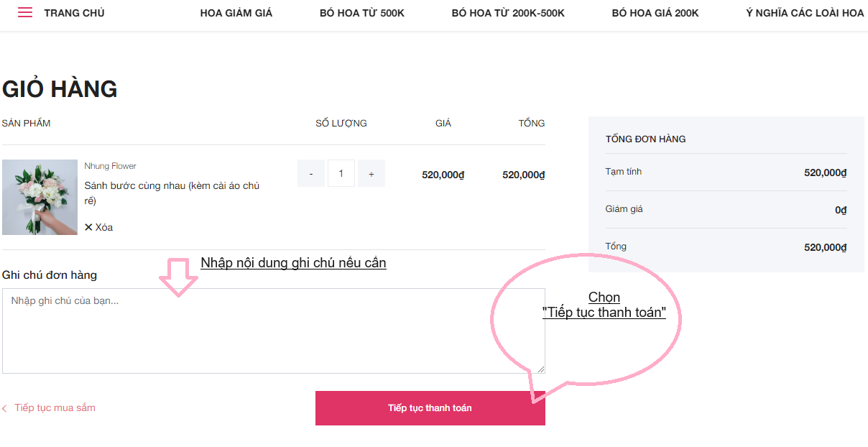Increase quantity with the plus button
This screenshot has width=868, height=447.
[371, 174]
